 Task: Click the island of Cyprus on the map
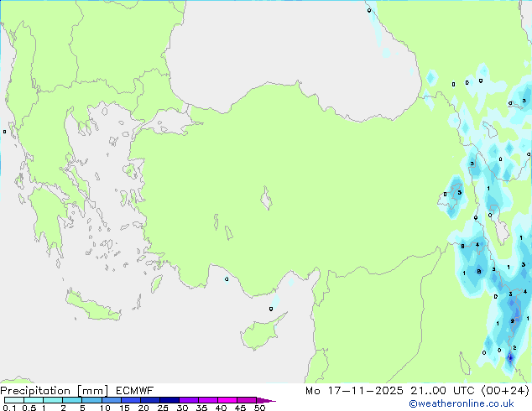pyautogui.click(x=259, y=333)
